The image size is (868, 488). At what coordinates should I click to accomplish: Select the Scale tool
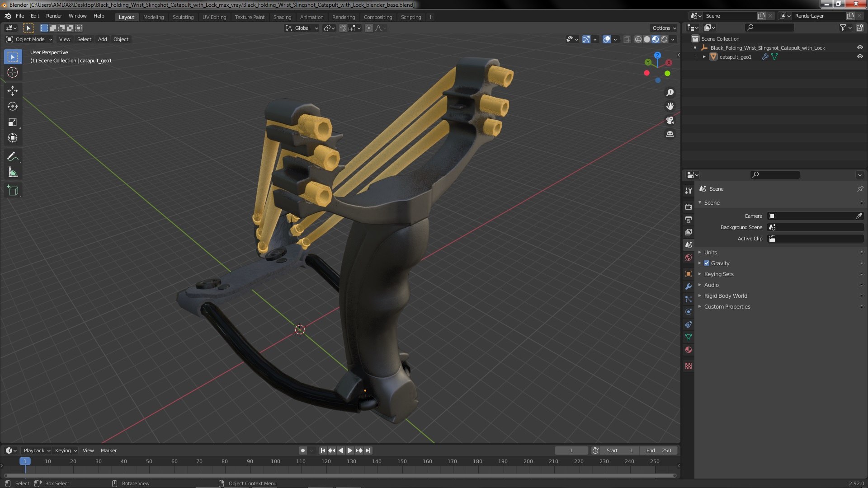point(13,122)
